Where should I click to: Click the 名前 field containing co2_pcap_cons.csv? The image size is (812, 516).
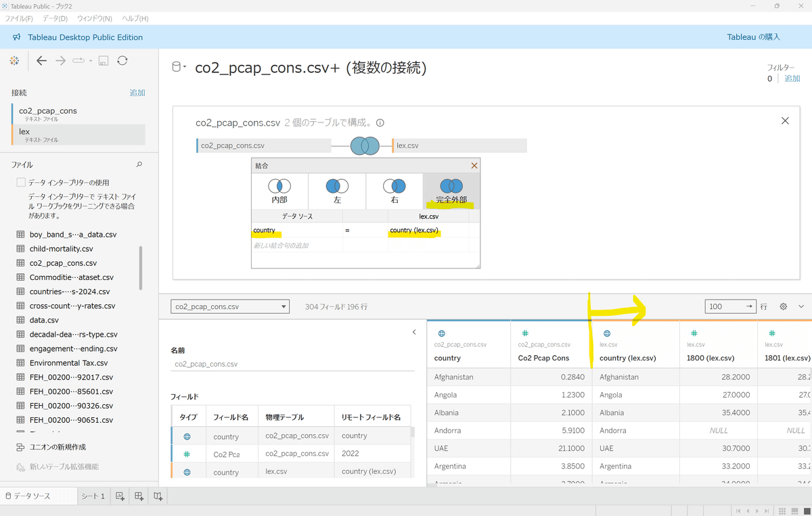(292, 364)
